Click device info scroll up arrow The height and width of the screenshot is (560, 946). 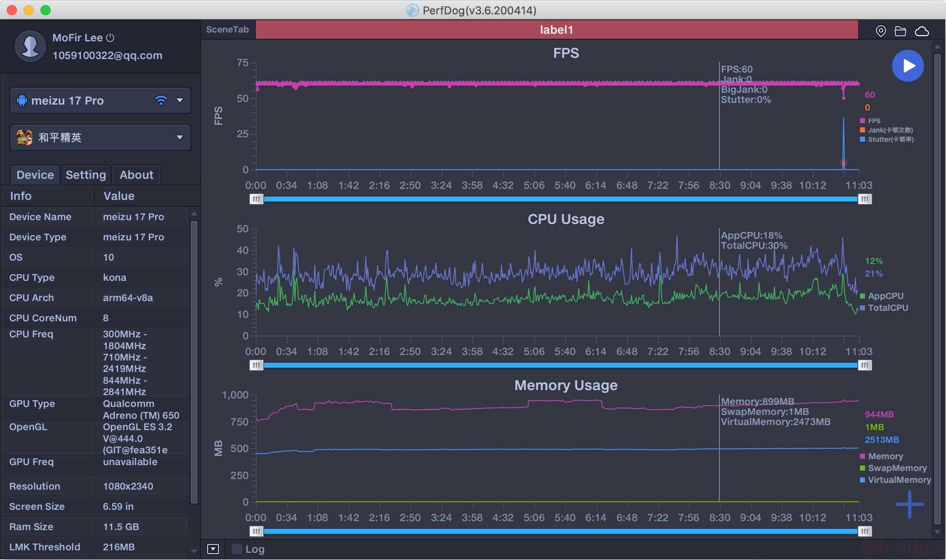coord(194,213)
